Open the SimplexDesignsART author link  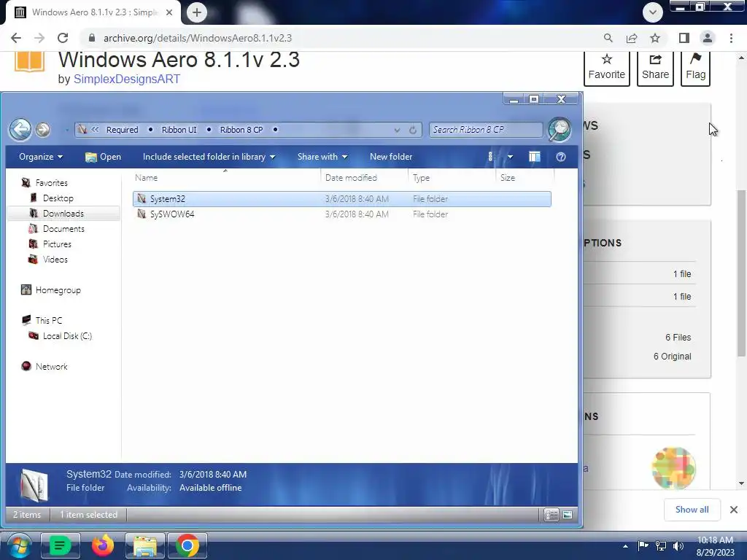127,79
